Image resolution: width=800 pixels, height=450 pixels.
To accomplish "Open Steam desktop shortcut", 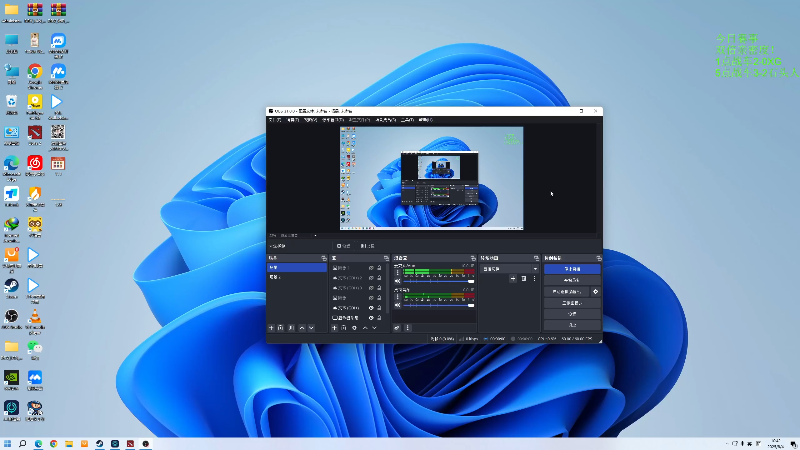I will 11,288.
